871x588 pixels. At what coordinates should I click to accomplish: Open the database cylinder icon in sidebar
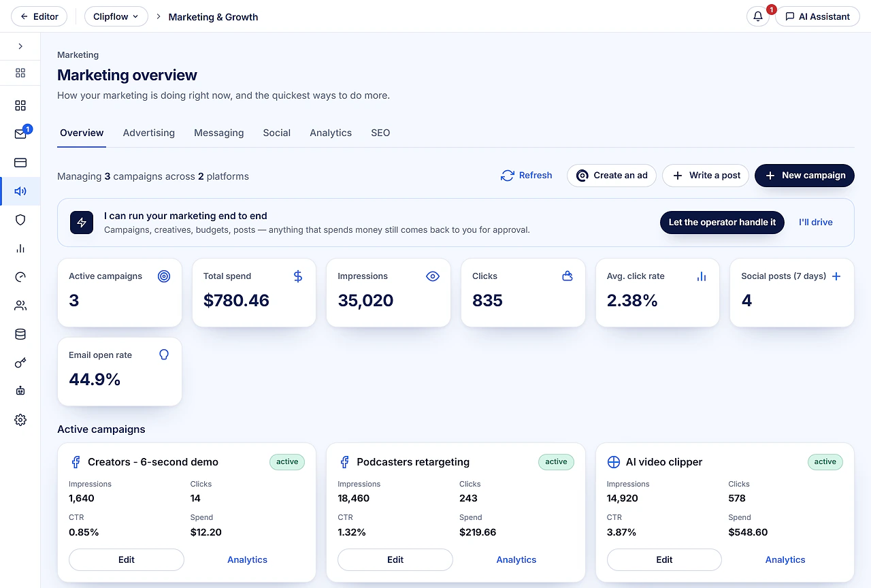pos(20,334)
